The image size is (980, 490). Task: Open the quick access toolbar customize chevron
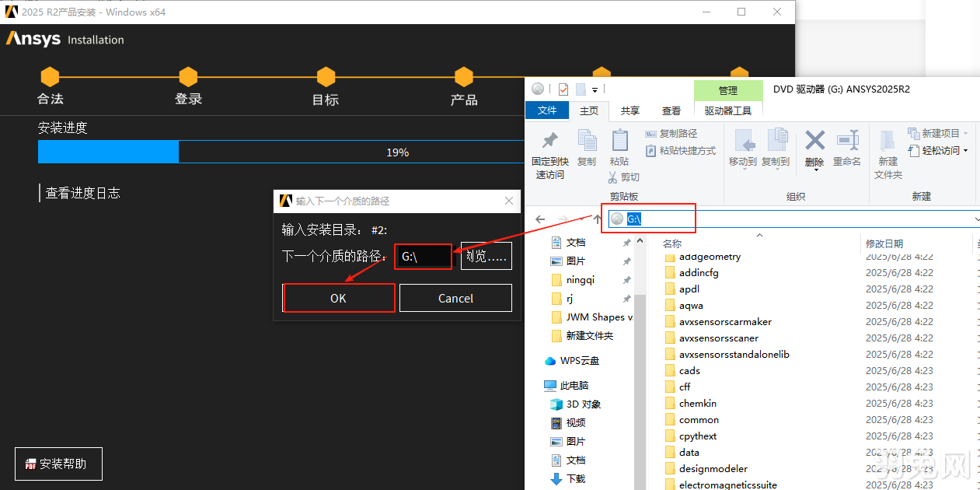point(595,89)
